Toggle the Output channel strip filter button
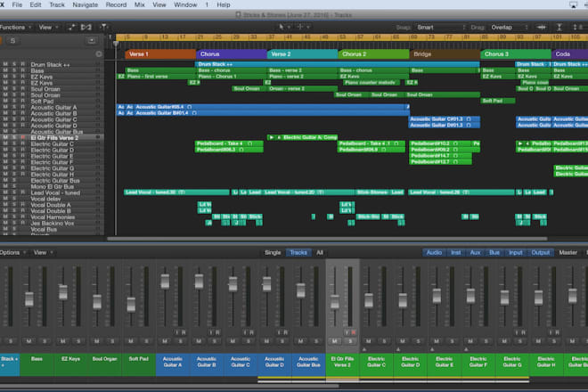Screen dimensions: 588x392 tap(541, 252)
